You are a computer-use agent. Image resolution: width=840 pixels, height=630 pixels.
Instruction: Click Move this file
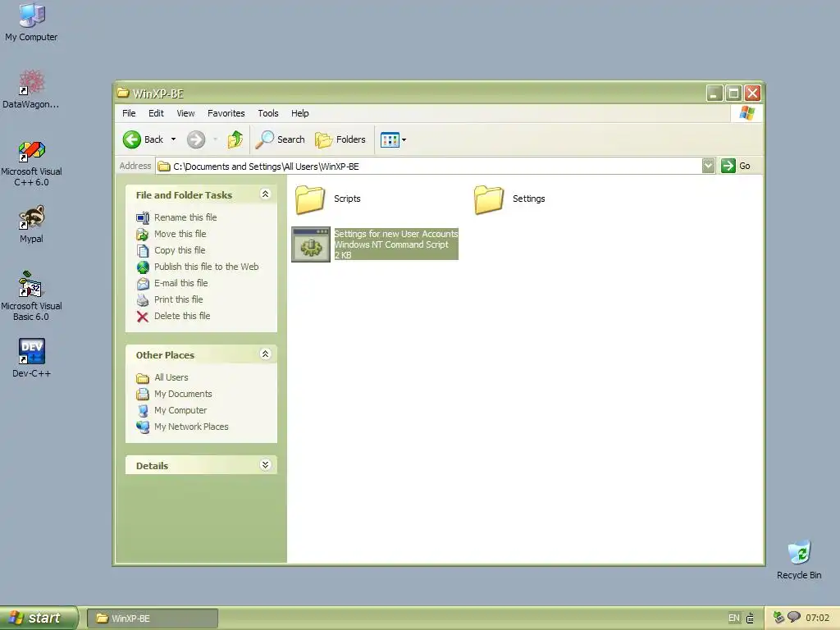[180, 234]
